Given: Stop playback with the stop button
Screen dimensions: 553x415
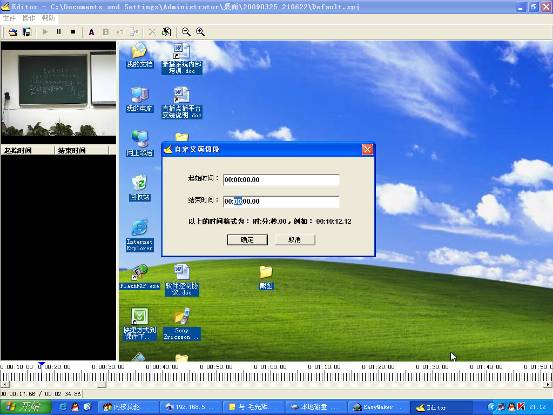Looking at the screenshot, I should tap(73, 32).
